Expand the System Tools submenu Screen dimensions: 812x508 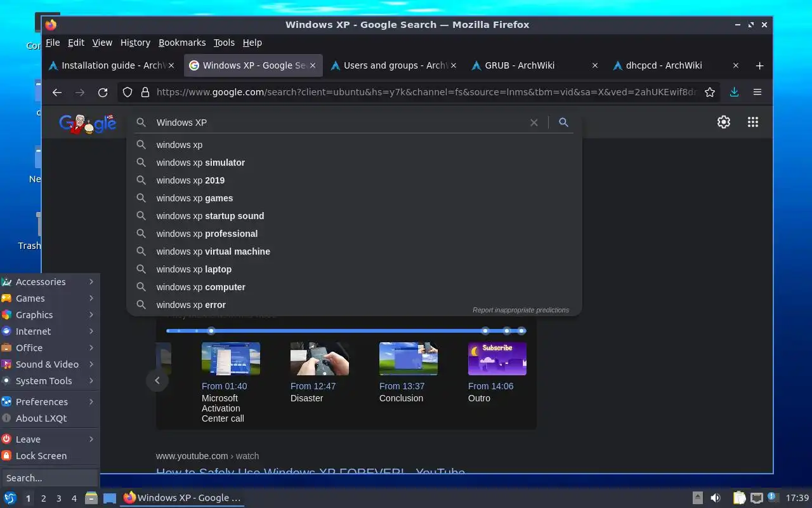(x=49, y=381)
